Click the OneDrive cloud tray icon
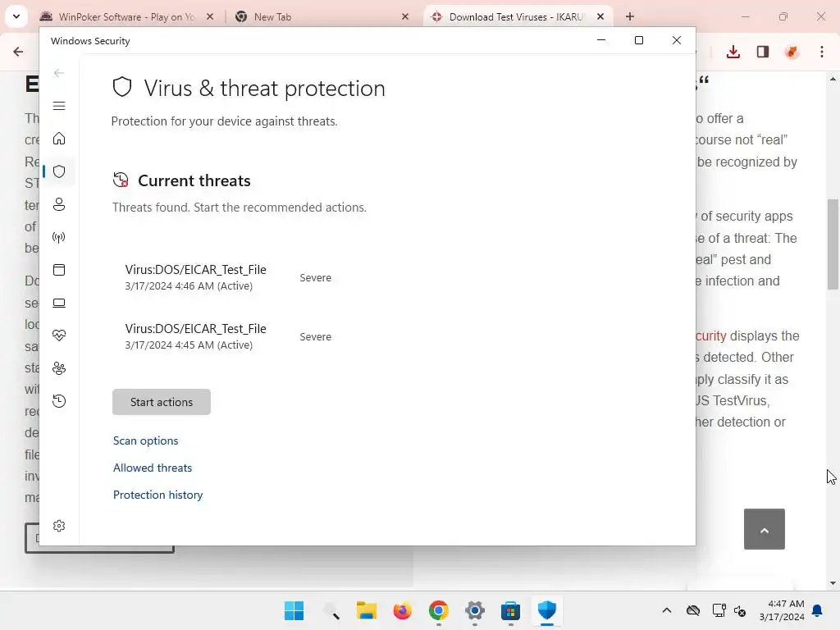This screenshot has height=630, width=840. point(693,610)
